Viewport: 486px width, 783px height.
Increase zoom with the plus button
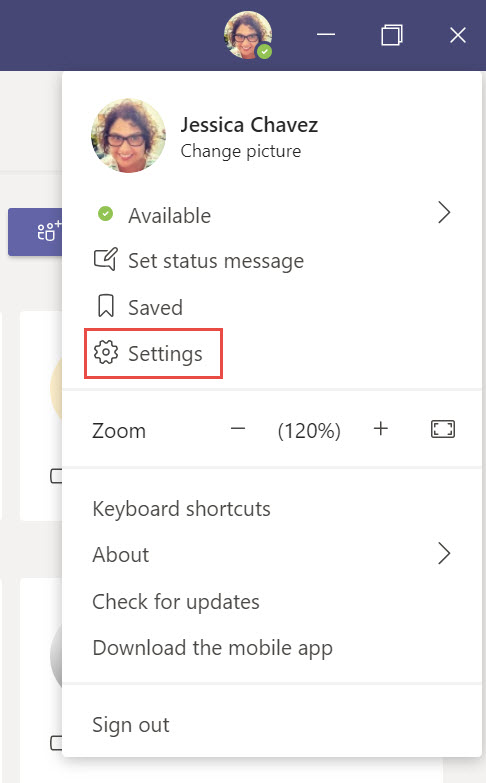[381, 428]
